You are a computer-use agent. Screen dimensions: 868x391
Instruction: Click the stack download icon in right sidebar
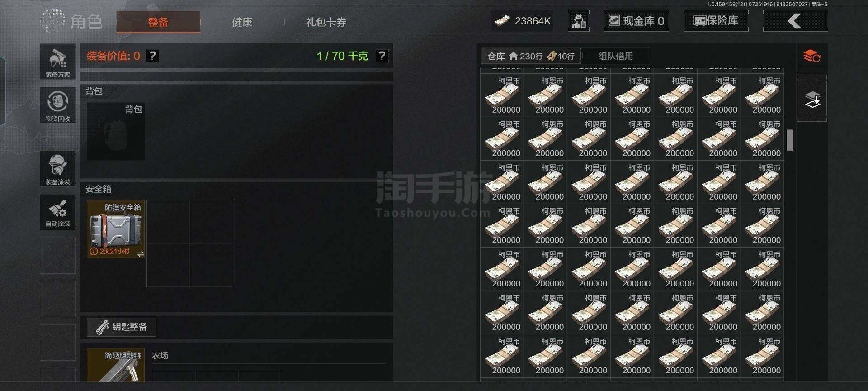812,99
